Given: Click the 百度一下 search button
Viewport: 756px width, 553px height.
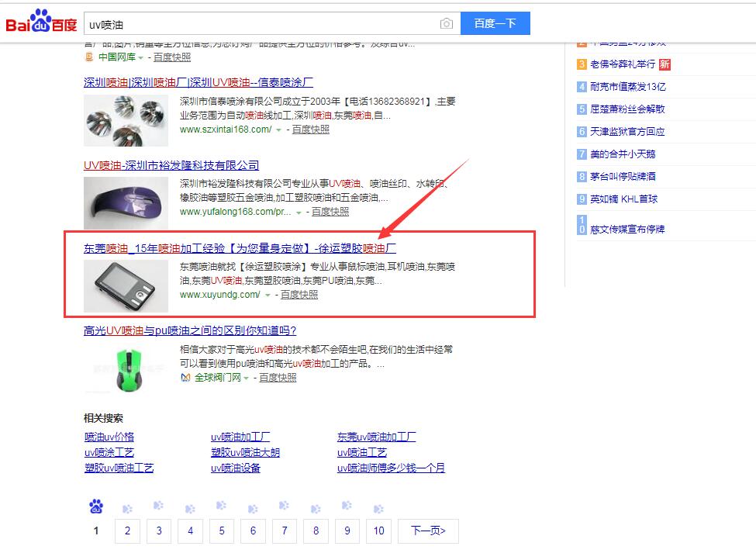Looking at the screenshot, I should [x=495, y=23].
